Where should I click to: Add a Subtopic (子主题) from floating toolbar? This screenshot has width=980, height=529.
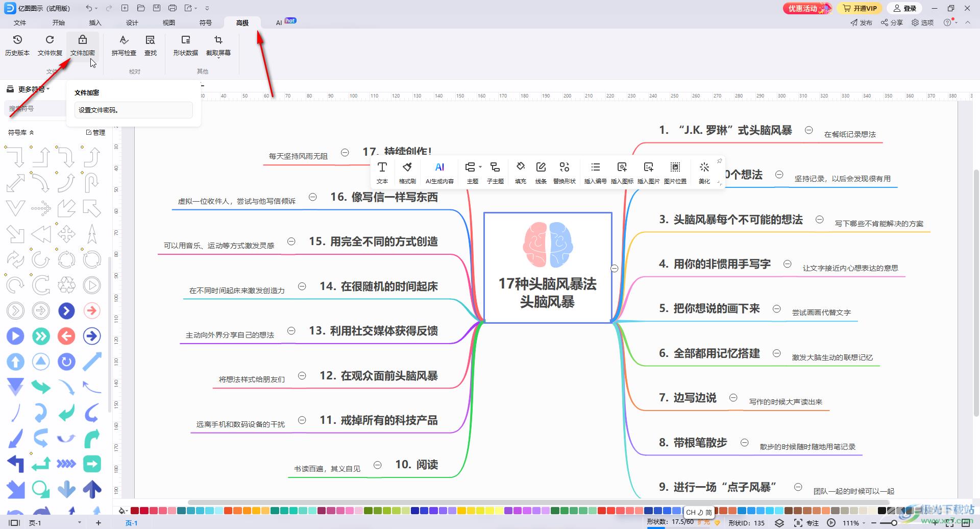pyautogui.click(x=495, y=173)
